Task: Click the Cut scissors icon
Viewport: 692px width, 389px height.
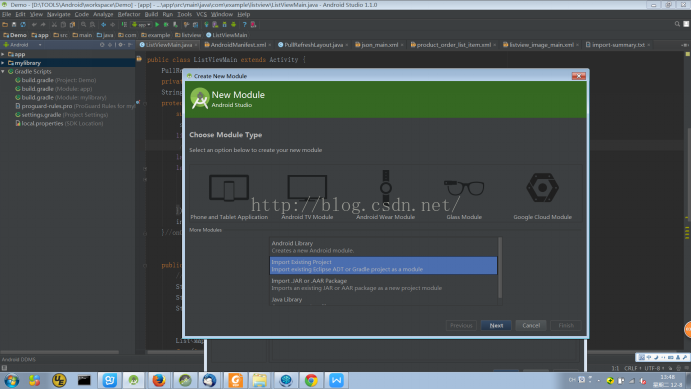Action: point(54,25)
